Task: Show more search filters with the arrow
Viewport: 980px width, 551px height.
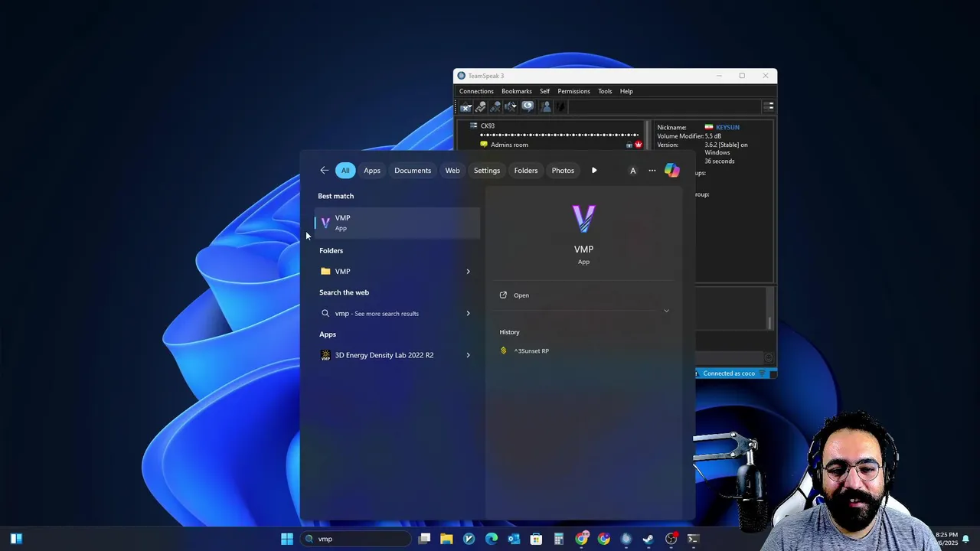Action: coord(594,171)
